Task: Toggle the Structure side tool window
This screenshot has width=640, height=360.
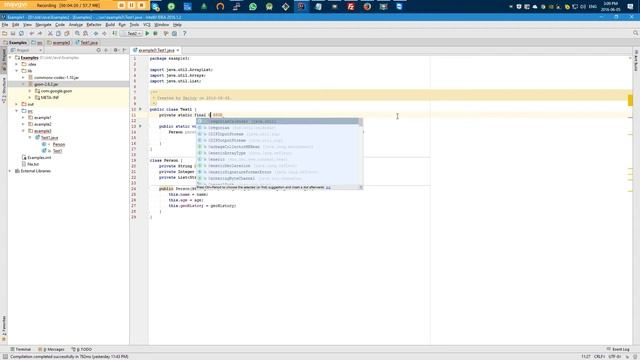Action: pos(4,89)
